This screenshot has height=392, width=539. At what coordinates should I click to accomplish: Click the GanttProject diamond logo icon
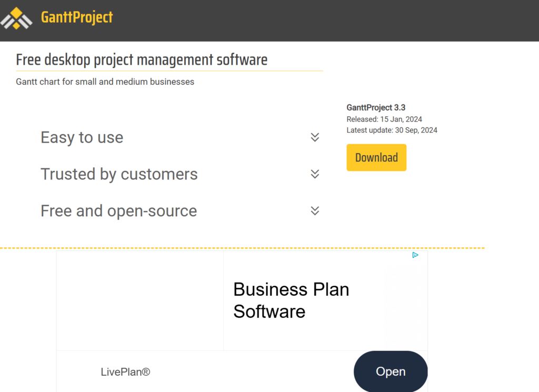tap(16, 18)
